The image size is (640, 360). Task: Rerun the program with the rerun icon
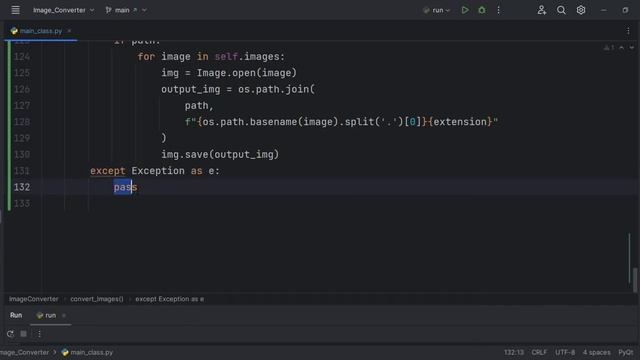pos(10,334)
